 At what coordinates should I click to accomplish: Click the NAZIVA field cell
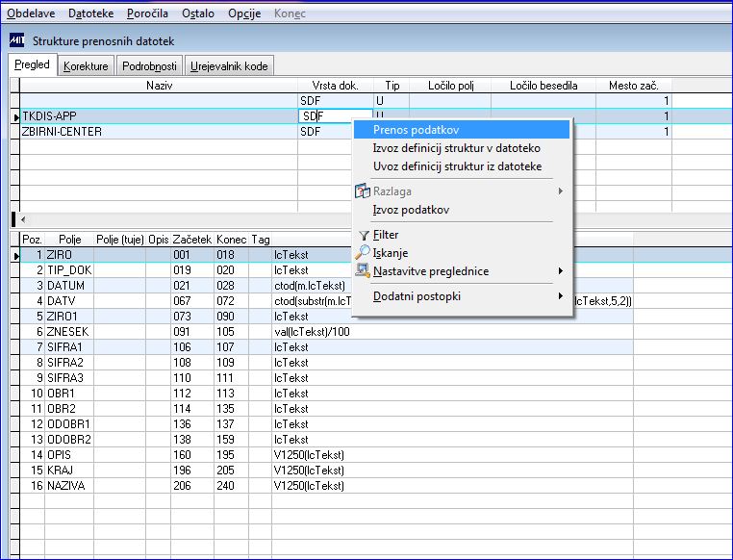point(69,486)
